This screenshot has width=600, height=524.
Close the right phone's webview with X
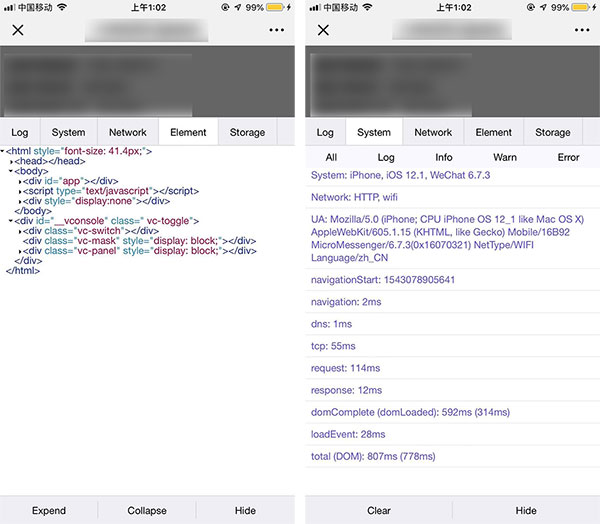(x=323, y=30)
